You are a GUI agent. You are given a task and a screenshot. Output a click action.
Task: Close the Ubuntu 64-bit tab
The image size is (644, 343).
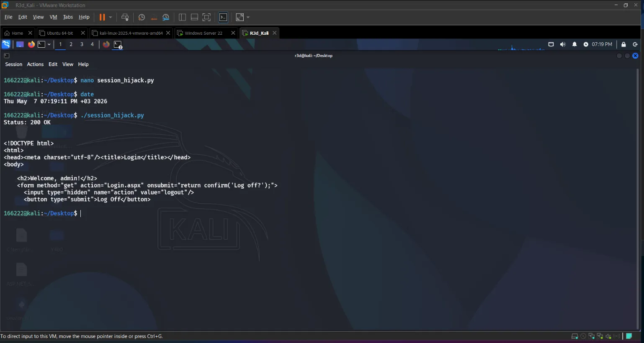click(83, 33)
